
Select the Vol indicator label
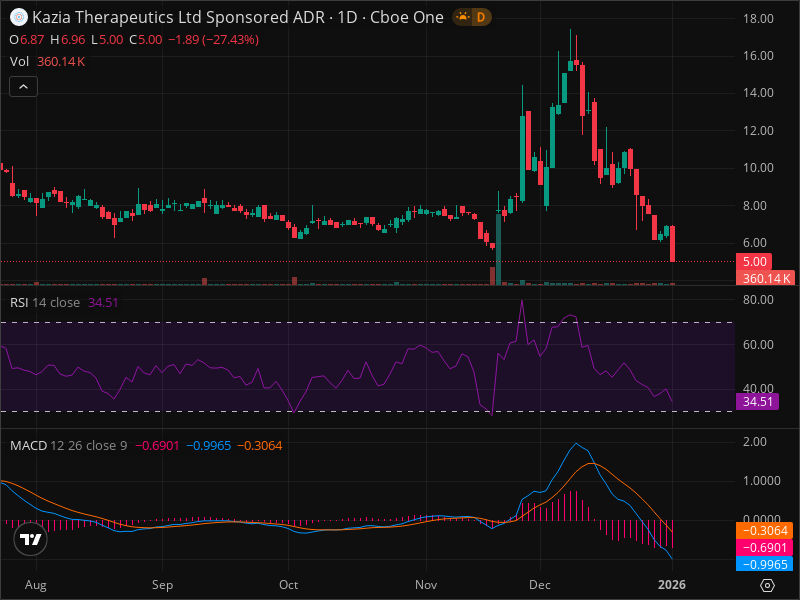point(19,62)
